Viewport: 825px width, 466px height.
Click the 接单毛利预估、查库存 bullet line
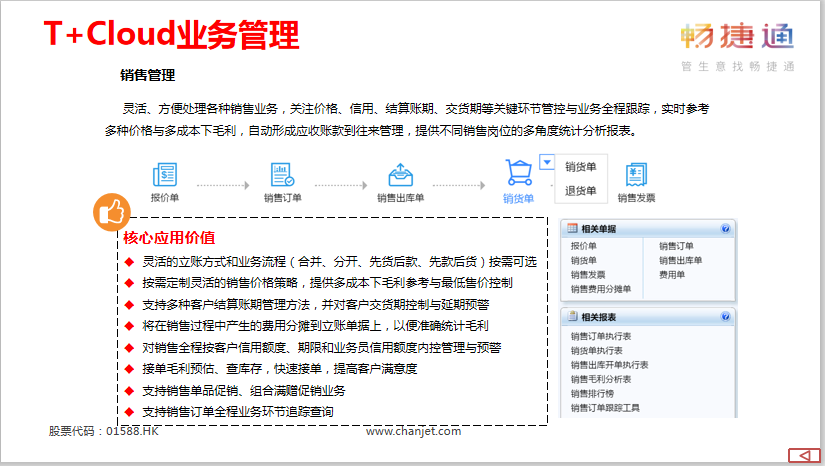pyautogui.click(x=279, y=369)
